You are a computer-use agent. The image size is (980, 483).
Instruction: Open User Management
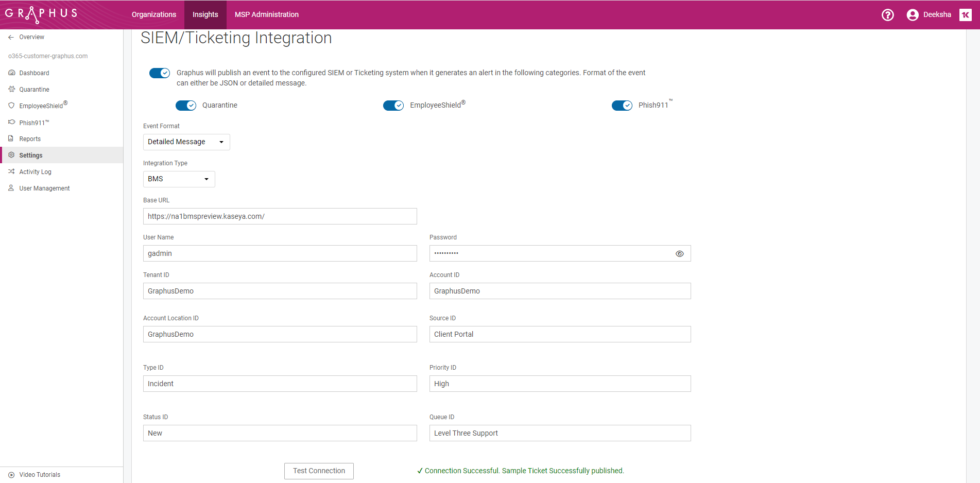pos(11,188)
